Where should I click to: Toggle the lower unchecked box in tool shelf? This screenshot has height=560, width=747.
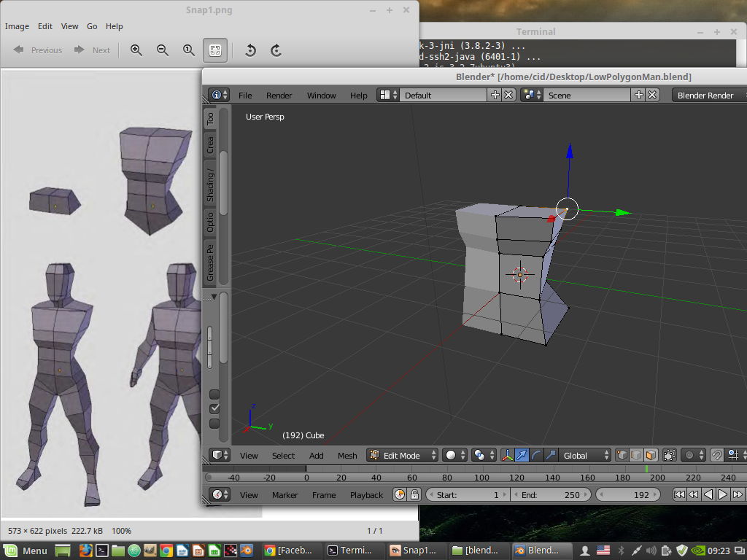pos(214,424)
